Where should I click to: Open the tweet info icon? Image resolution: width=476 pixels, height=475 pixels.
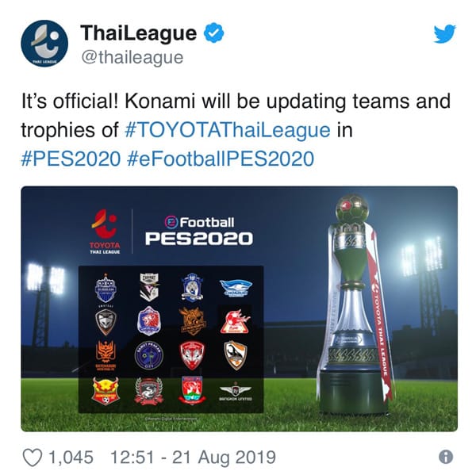coord(446,457)
